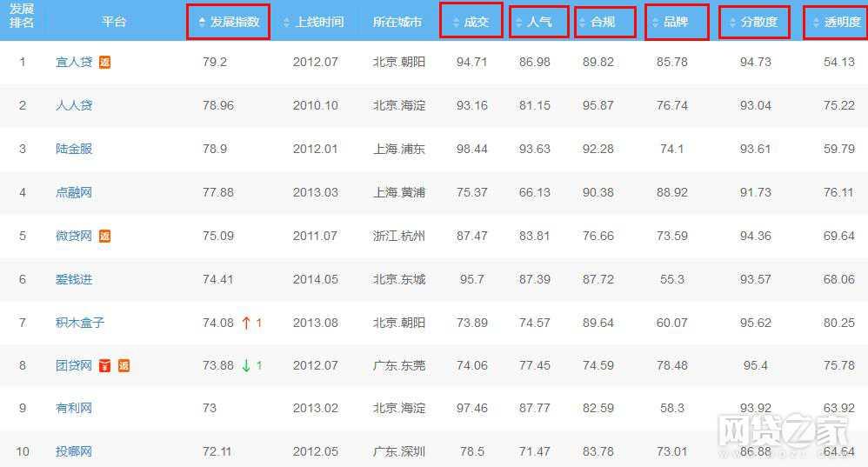Click the city cell 广东.东莞

click(x=399, y=366)
